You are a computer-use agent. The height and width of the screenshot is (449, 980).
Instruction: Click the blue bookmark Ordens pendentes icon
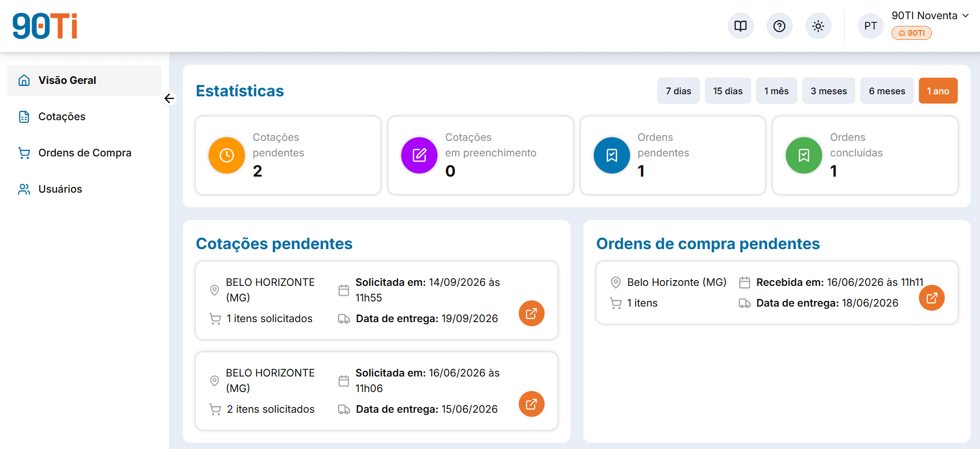[612, 155]
